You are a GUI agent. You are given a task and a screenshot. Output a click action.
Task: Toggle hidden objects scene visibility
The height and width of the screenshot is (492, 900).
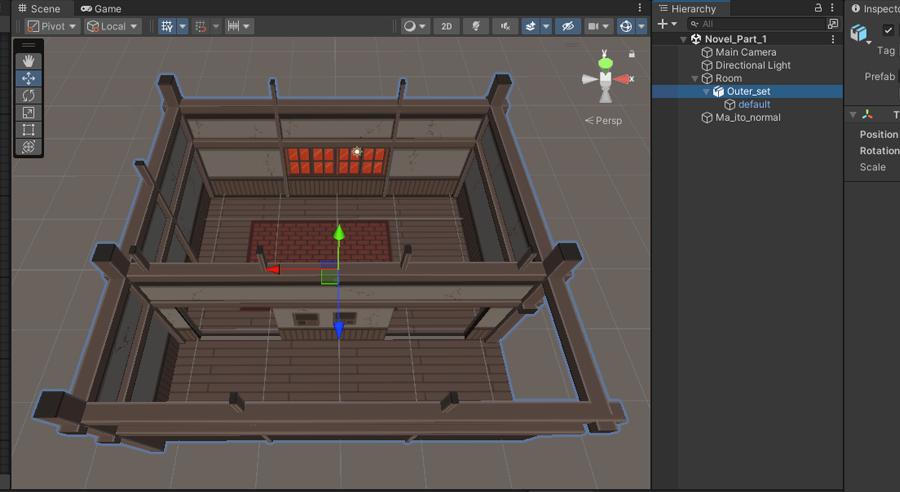click(567, 26)
